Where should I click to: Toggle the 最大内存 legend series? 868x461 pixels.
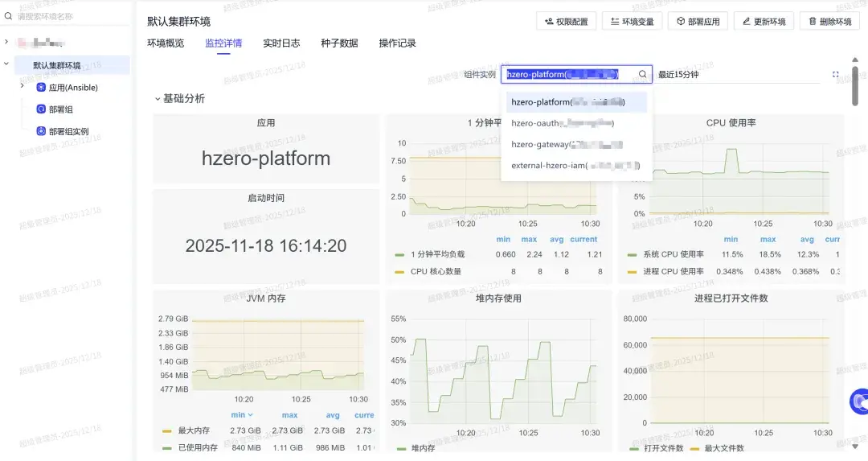[194, 430]
